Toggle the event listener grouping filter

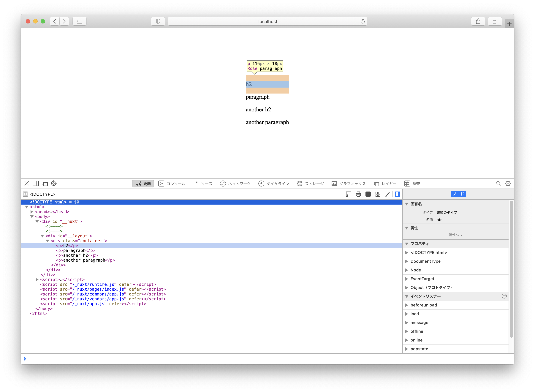tap(504, 296)
